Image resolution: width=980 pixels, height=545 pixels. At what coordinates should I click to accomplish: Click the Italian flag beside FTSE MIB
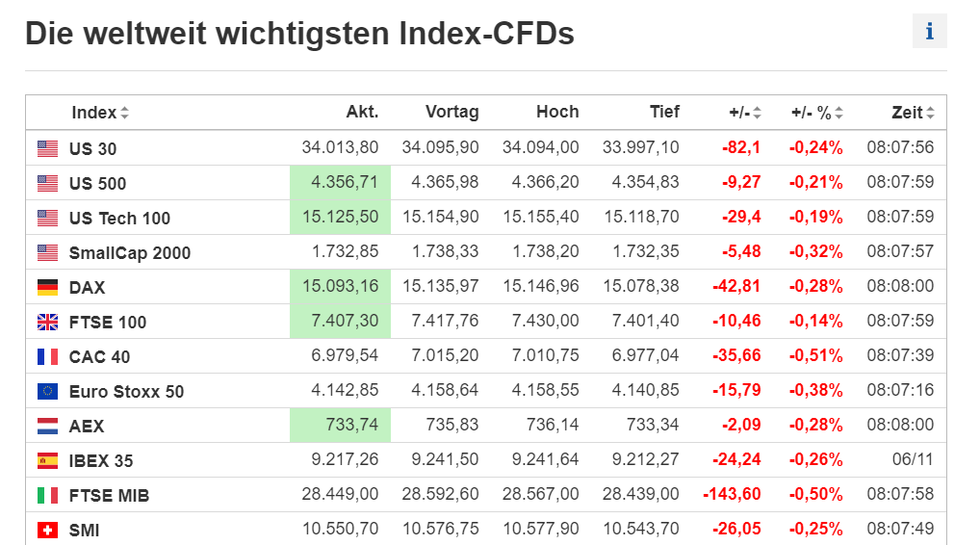coord(47,495)
